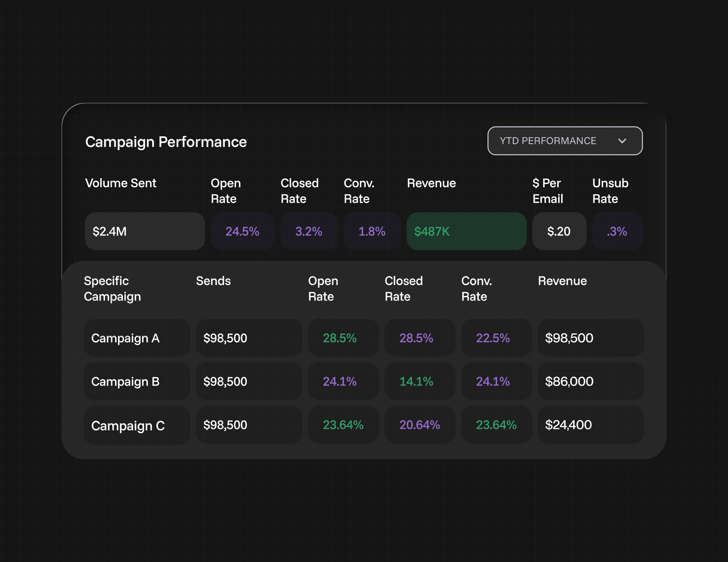Click the 3.2% Closed Rate summary cell
This screenshot has height=562, width=728.
pyautogui.click(x=309, y=231)
